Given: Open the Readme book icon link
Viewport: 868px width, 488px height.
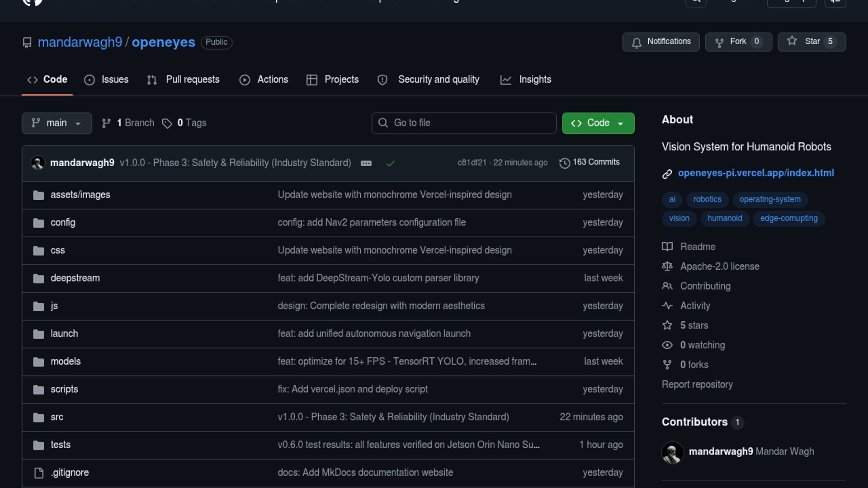Looking at the screenshot, I should pyautogui.click(x=667, y=247).
